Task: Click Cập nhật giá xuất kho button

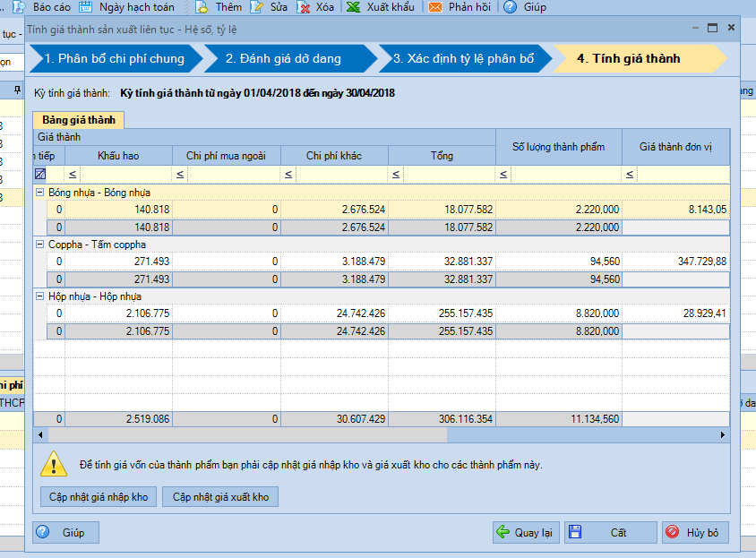Action: click(220, 496)
